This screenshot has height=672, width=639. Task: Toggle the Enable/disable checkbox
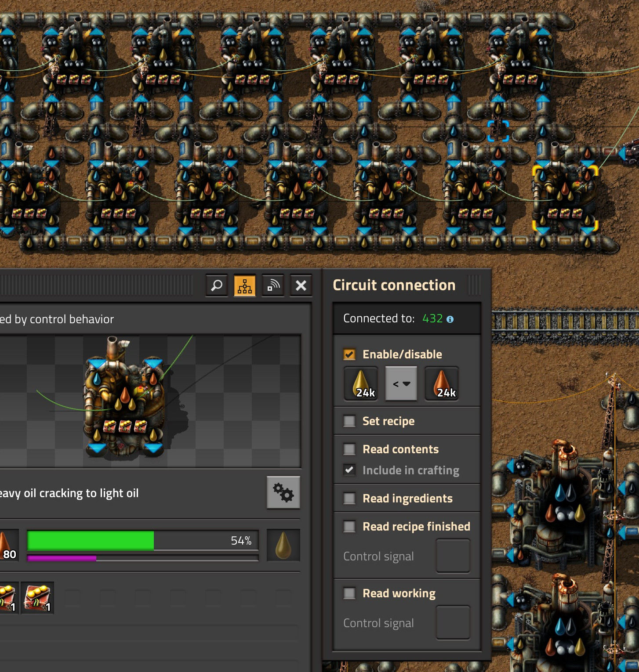click(x=349, y=354)
